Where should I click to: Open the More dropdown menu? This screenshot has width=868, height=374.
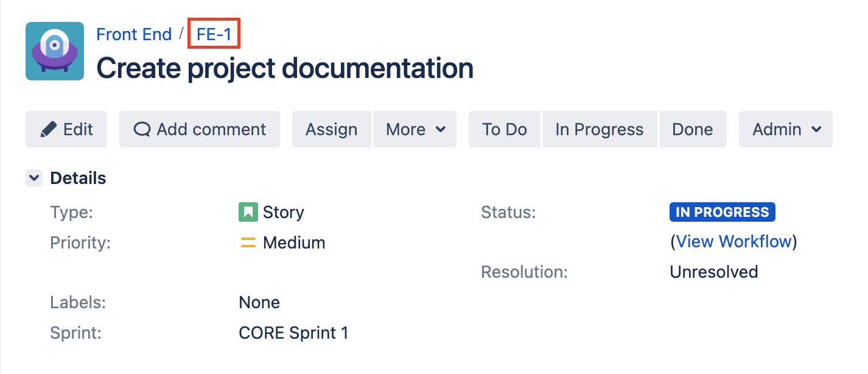[415, 129]
